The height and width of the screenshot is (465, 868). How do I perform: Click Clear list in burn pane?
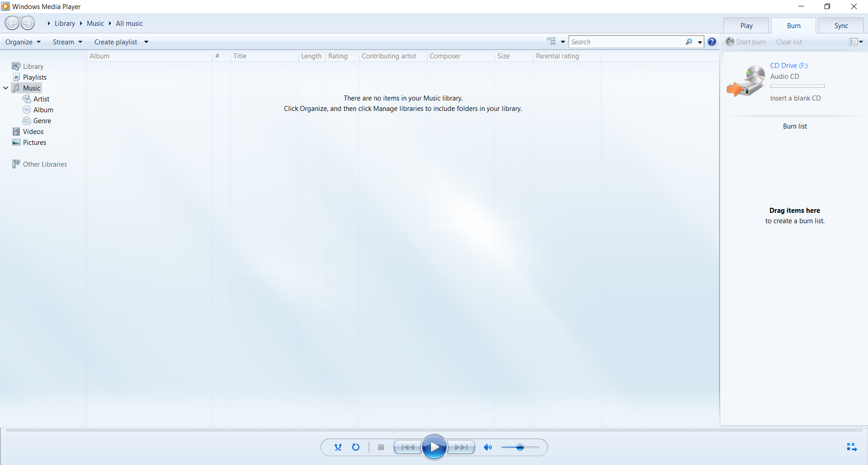789,42
